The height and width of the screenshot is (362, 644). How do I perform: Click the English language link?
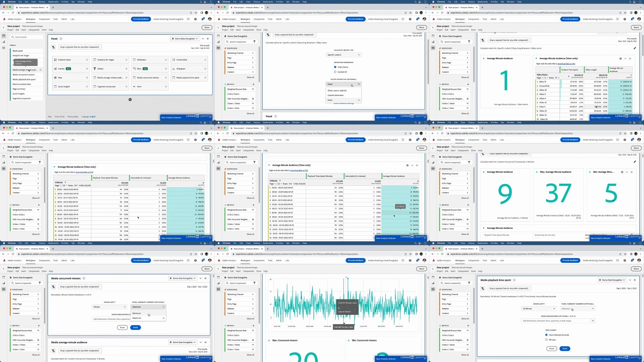tap(93, 117)
